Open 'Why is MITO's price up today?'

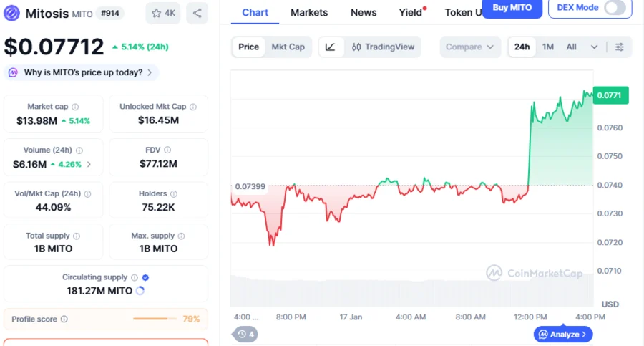pyautogui.click(x=82, y=72)
